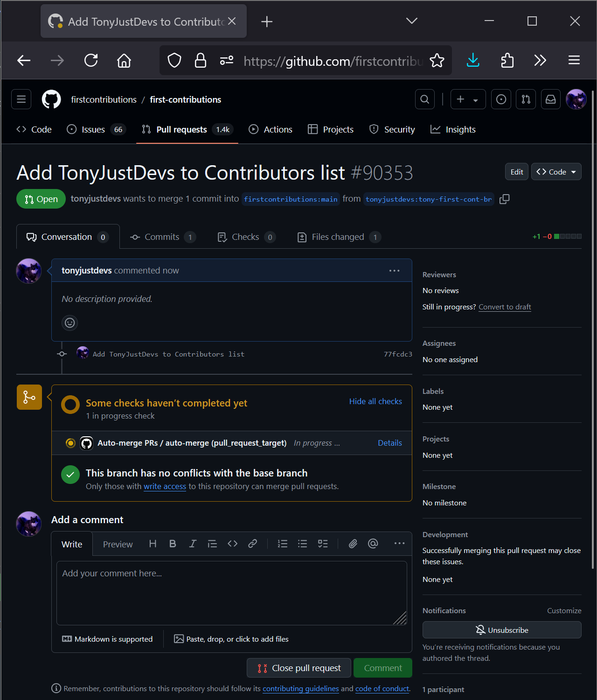This screenshot has width=597, height=700.
Task: Open the GitHub global navigation menu
Action: (x=21, y=99)
